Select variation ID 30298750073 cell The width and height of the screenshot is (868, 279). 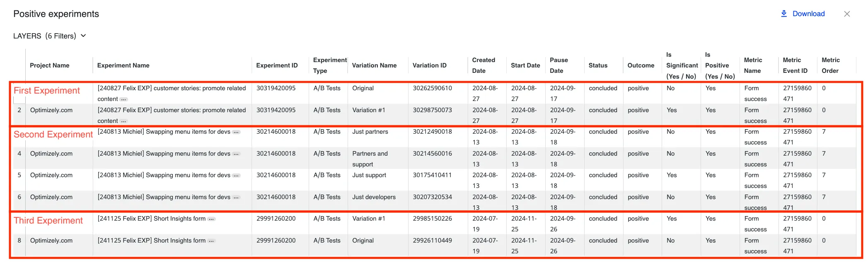[x=432, y=110]
